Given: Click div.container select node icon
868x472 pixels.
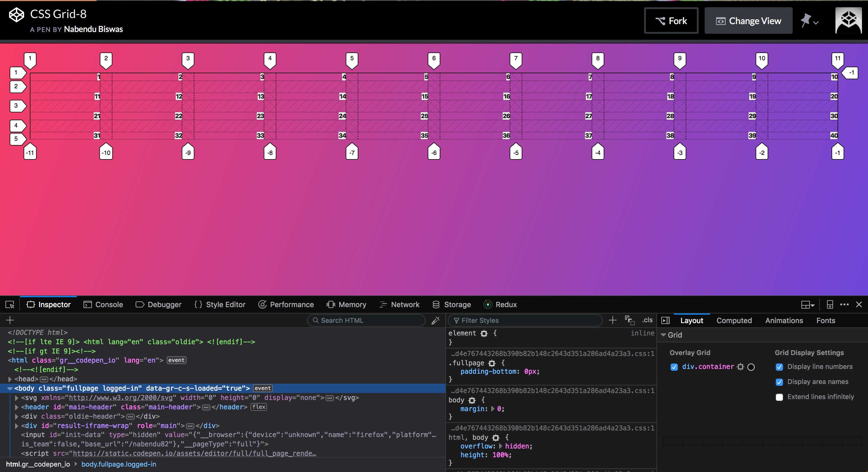Looking at the screenshot, I should click(x=740, y=367).
